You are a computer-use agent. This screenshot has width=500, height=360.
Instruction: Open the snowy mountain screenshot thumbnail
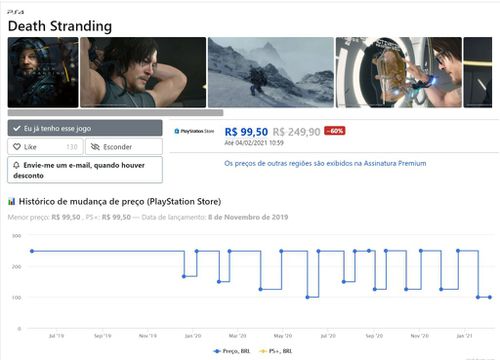pos(271,72)
